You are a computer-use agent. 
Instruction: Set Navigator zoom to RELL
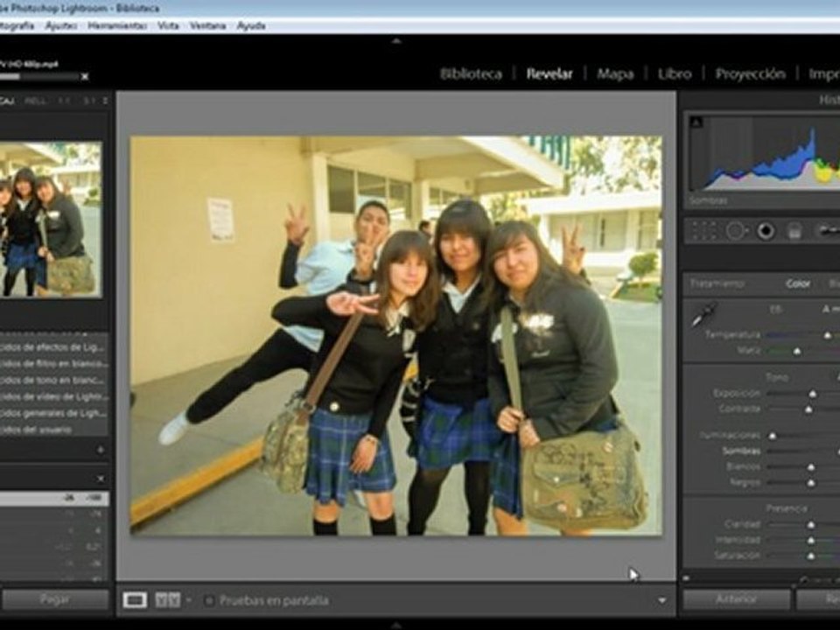coord(35,101)
